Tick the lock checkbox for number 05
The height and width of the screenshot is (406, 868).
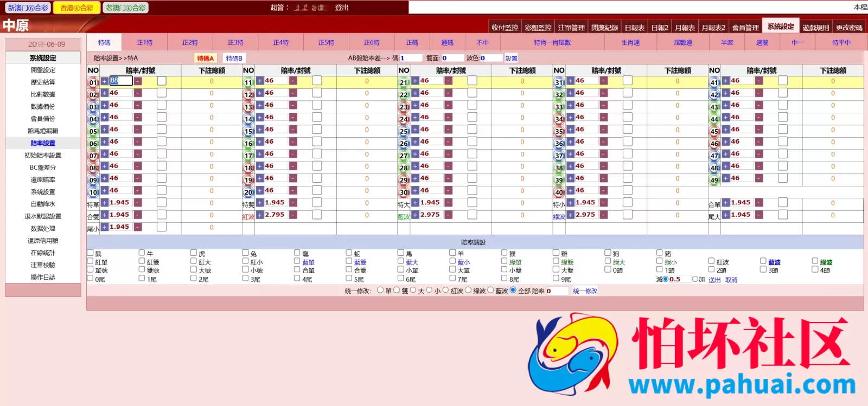point(162,130)
